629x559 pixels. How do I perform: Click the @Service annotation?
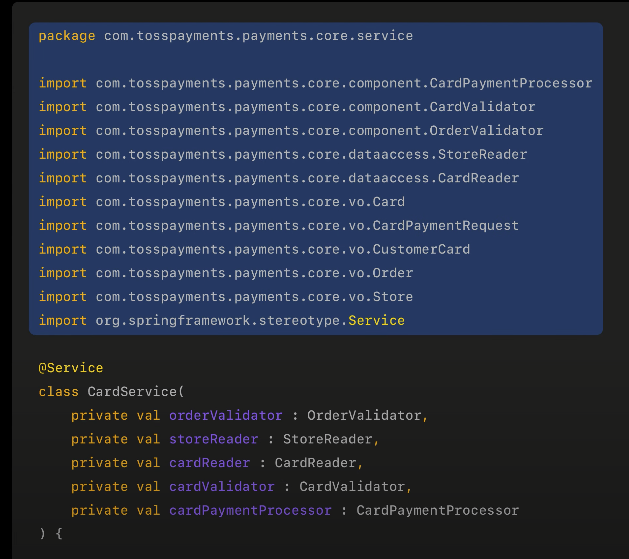pos(71,368)
